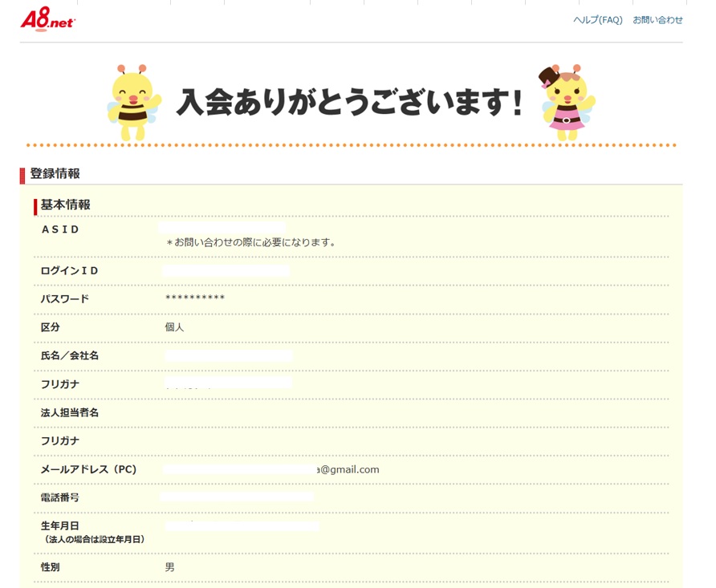Viewport: 716px width, 588px height.
Task: Open the お問い合わせ contact page
Action: 656,20
